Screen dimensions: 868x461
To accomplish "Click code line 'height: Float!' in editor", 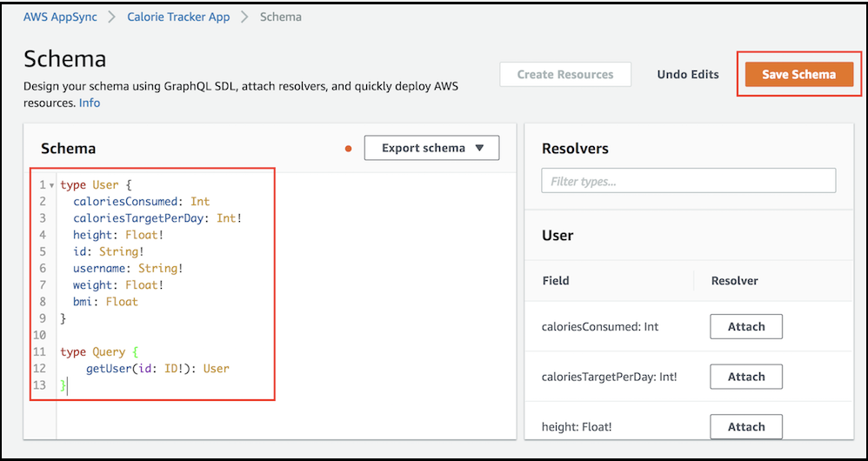I will point(118,235).
